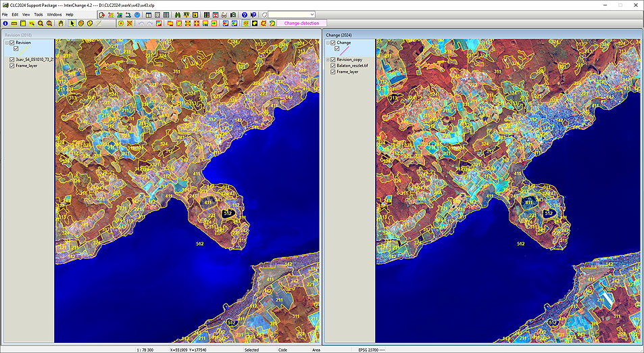Screen dimensions: 644x353
Task: Open help with blue question mark icon
Action: click(245, 14)
